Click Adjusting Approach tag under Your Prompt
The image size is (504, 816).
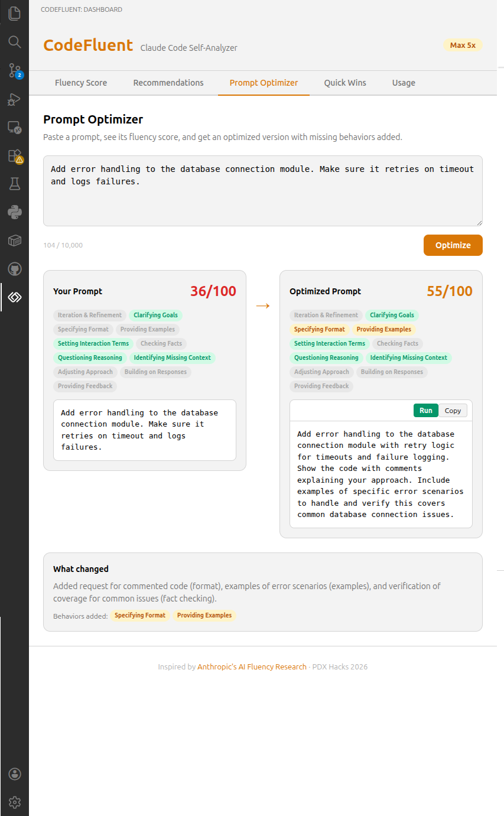pos(85,372)
